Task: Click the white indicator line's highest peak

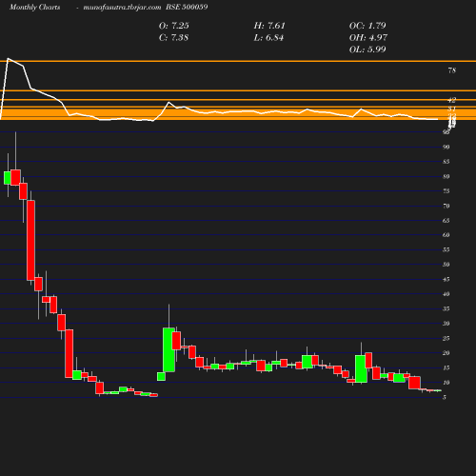Action: [8, 59]
